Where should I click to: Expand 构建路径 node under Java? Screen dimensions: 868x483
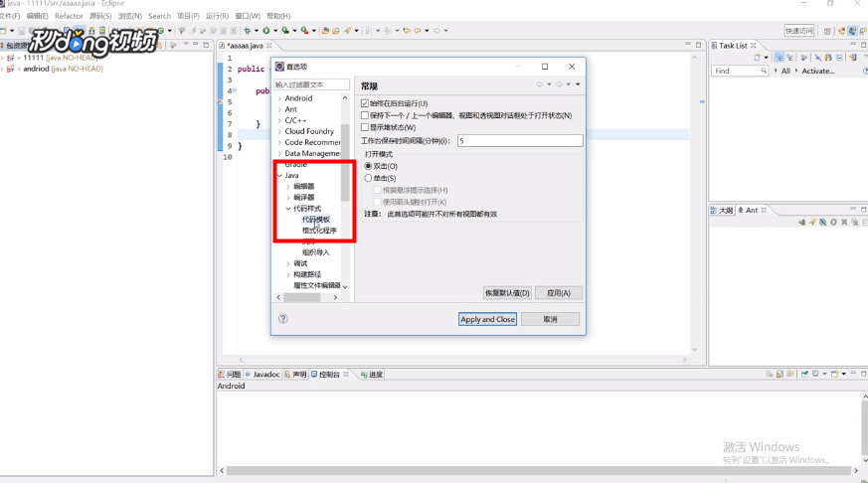point(288,275)
